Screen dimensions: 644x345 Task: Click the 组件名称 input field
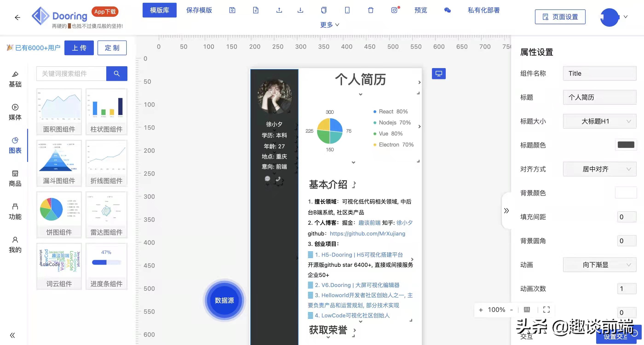coord(600,73)
